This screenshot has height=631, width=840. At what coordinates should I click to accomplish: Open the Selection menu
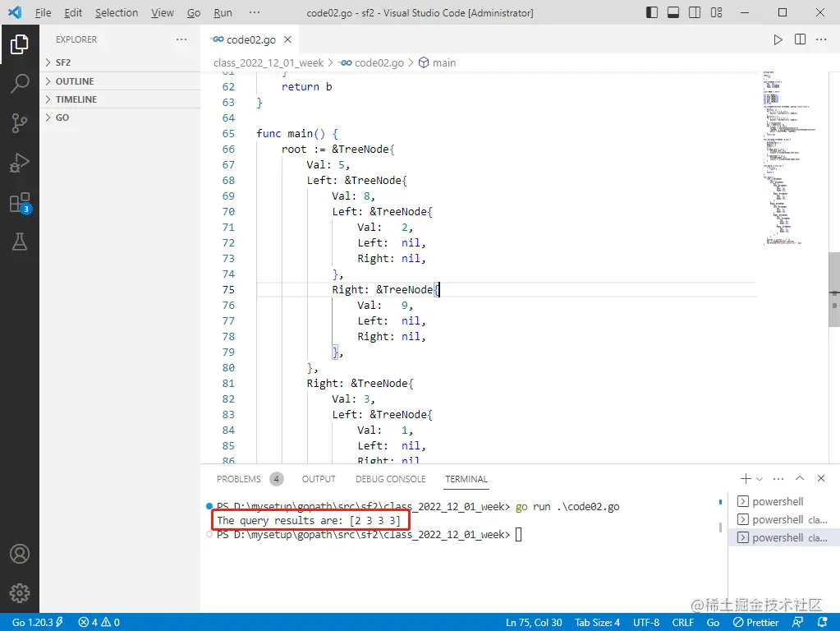[117, 12]
